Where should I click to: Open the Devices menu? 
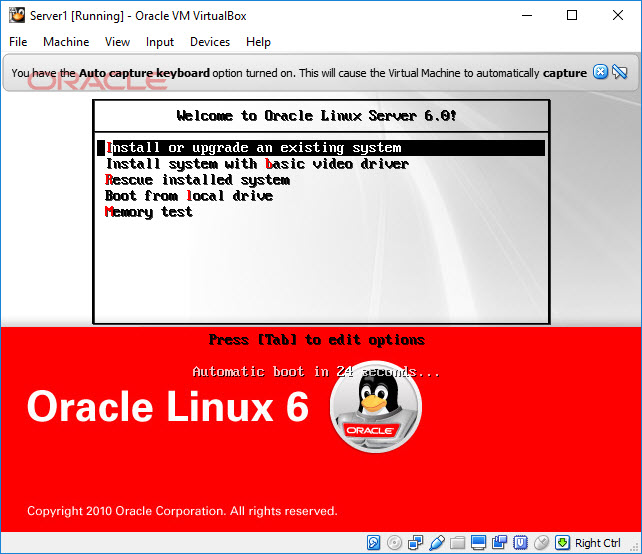(210, 42)
